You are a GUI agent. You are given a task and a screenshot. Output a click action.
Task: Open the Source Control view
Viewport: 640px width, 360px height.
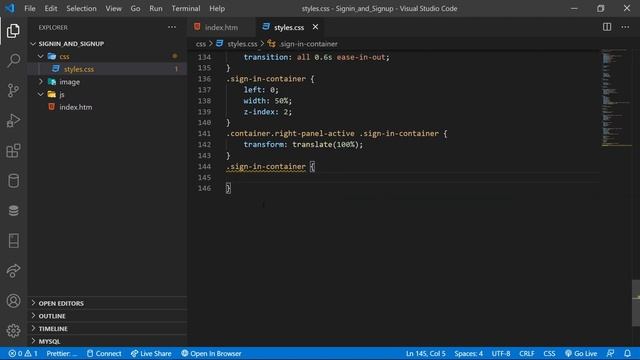click(13, 90)
